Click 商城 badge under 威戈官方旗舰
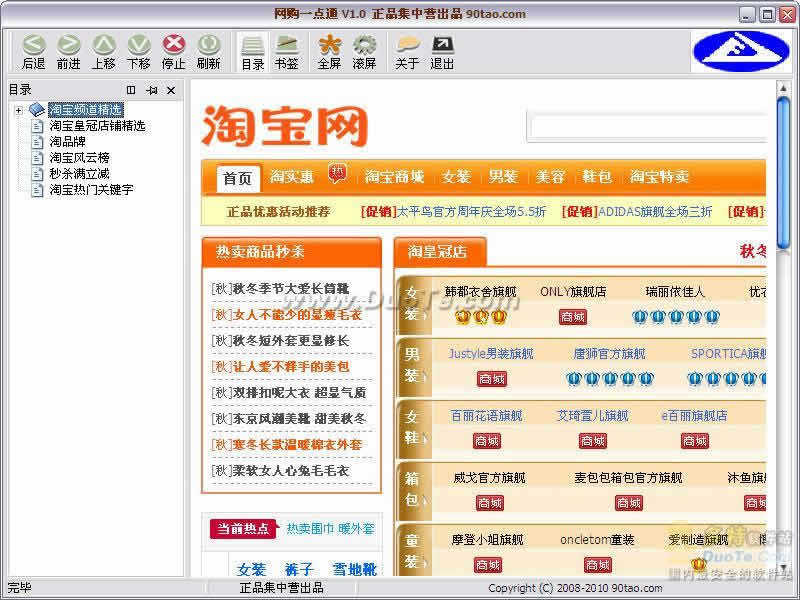Viewport: 800px width, 600px height. [489, 504]
